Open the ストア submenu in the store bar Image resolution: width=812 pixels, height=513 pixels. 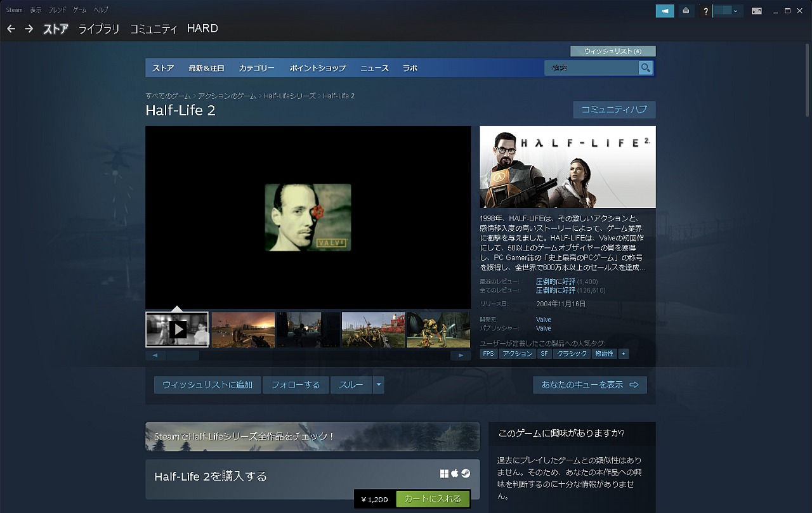point(163,68)
